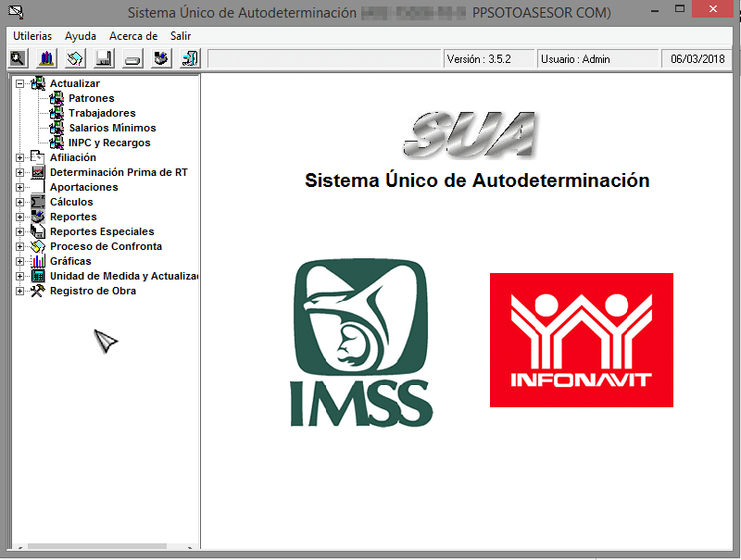Click the tree panel horizontal scrollbar

click(x=93, y=547)
